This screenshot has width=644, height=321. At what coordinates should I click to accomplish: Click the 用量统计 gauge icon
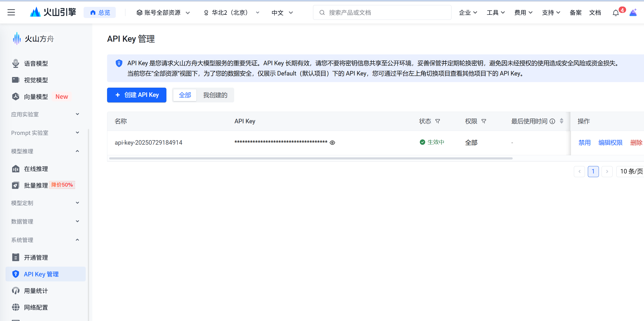[16, 291]
